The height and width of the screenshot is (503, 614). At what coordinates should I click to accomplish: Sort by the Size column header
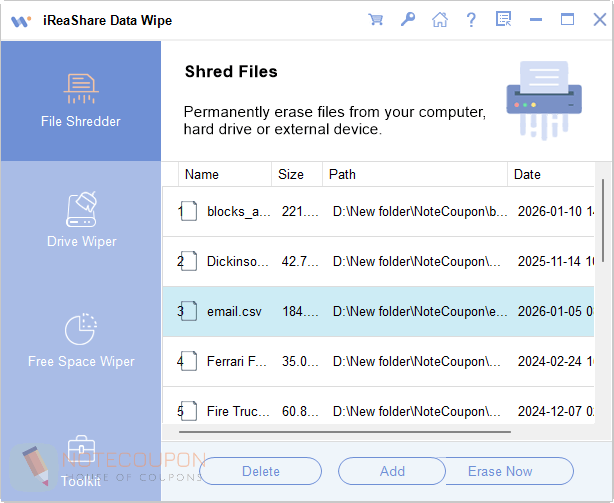[297, 174]
